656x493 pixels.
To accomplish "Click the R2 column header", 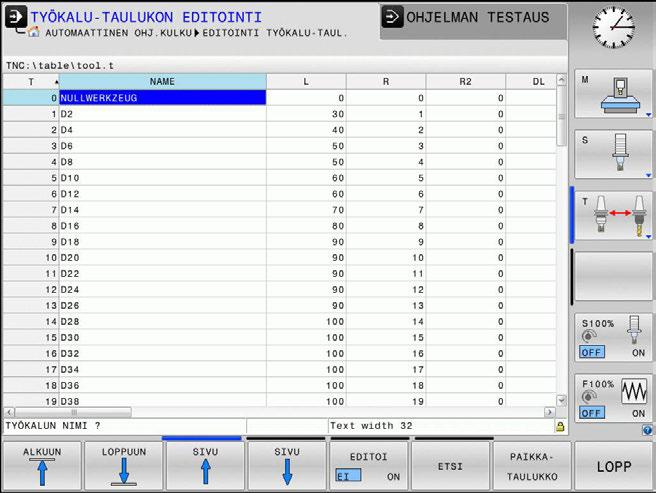I will coord(465,82).
